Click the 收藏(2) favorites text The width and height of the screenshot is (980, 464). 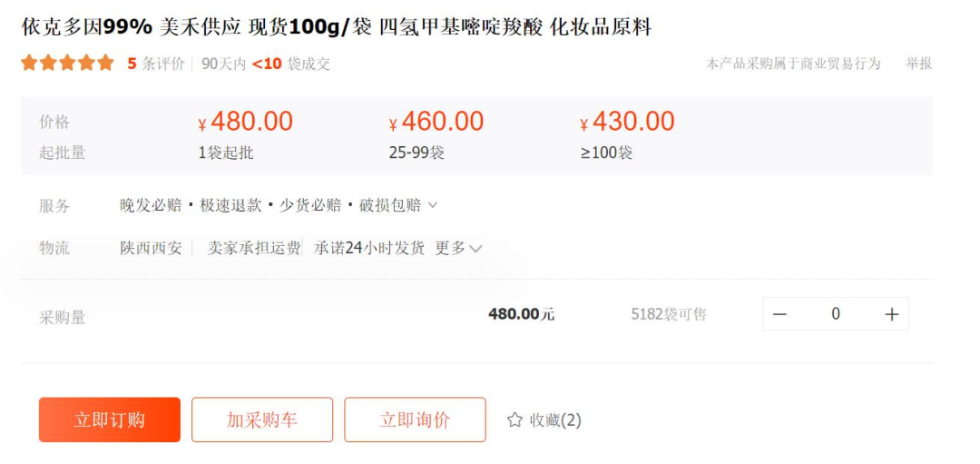[555, 420]
